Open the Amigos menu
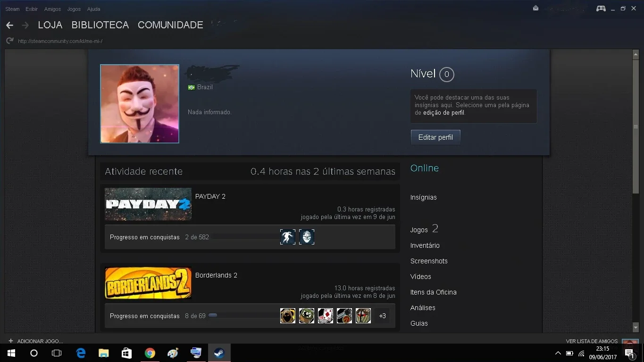This screenshot has height=362, width=644. pyautogui.click(x=52, y=9)
